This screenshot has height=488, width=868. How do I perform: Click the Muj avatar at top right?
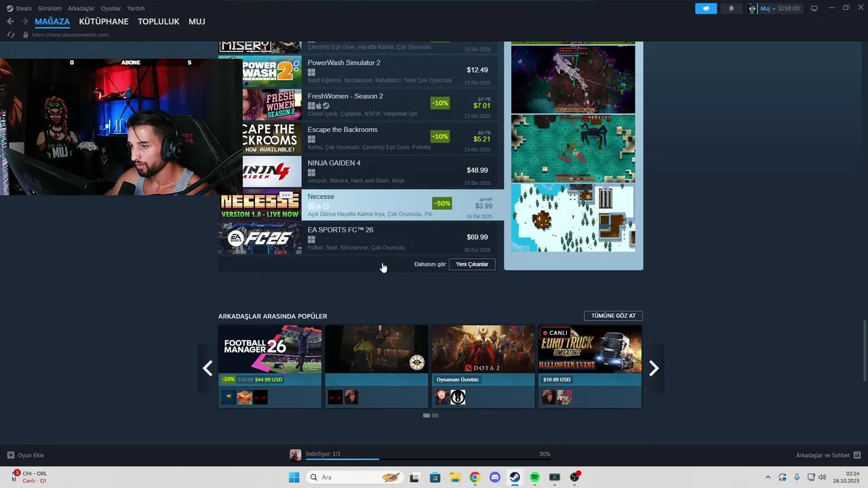click(753, 8)
